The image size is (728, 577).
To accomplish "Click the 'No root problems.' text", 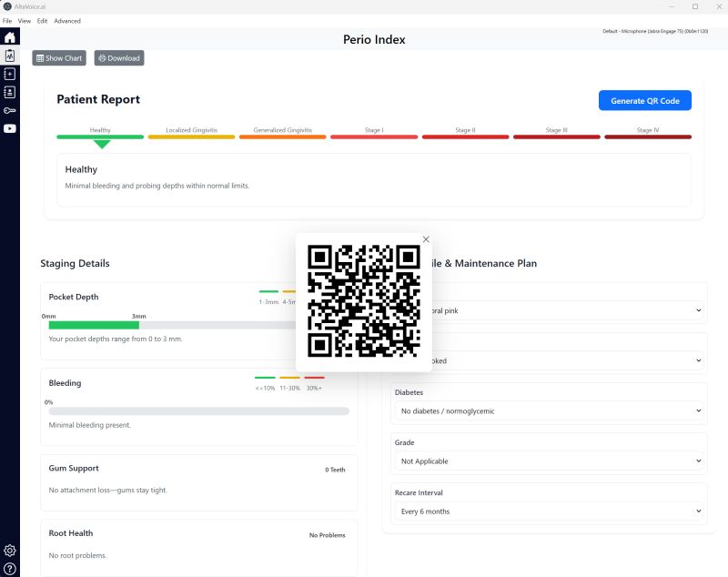I will (x=77, y=555).
